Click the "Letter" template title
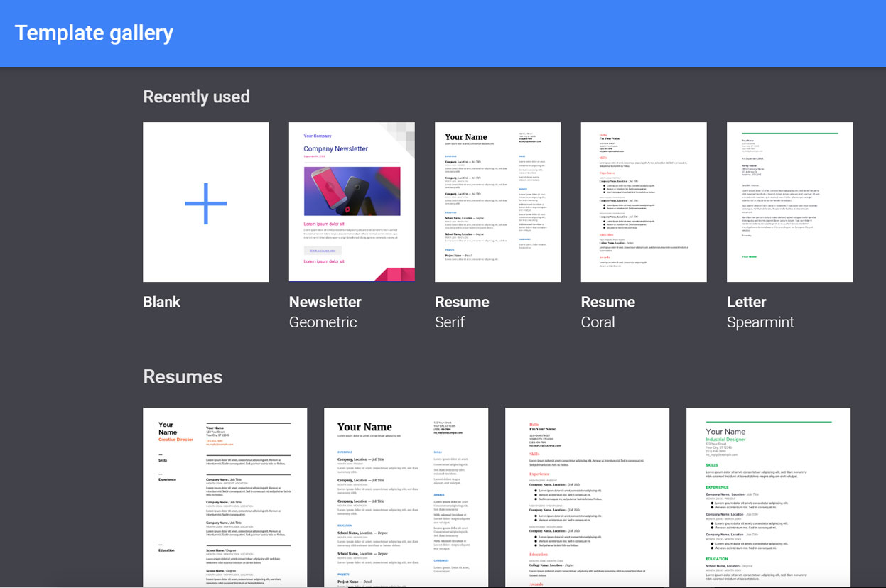 746,302
